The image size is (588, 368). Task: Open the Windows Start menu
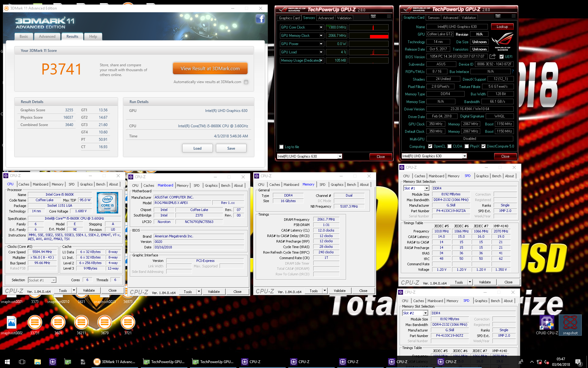point(7,362)
